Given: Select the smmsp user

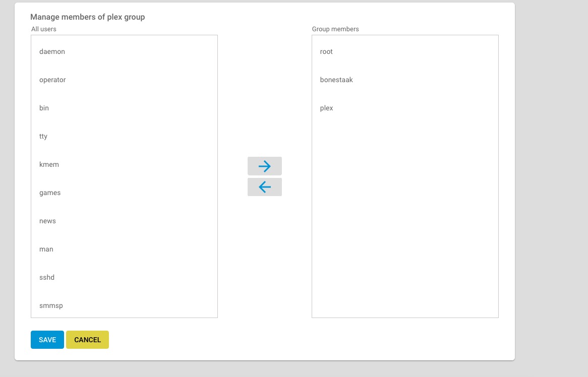Looking at the screenshot, I should point(124,305).
